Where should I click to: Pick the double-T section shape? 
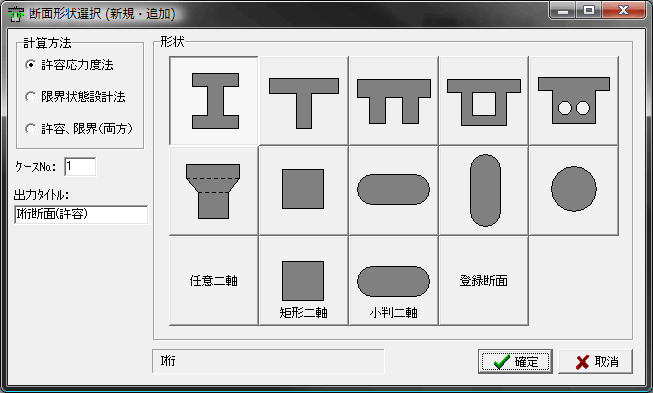click(x=394, y=101)
